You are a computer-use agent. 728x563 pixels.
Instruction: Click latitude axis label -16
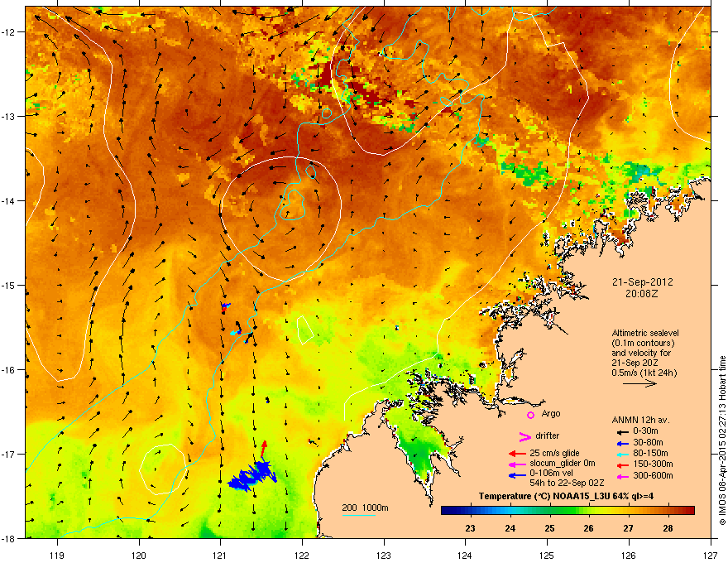(x=9, y=370)
